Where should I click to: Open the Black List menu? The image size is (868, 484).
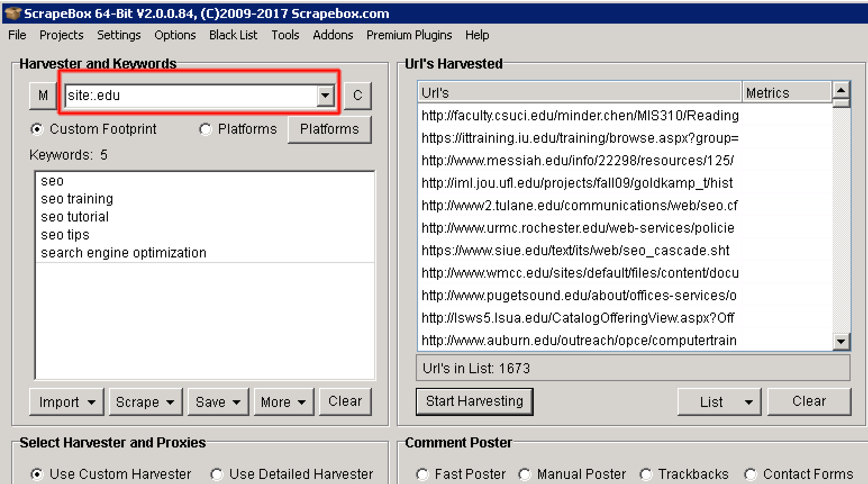click(x=233, y=35)
